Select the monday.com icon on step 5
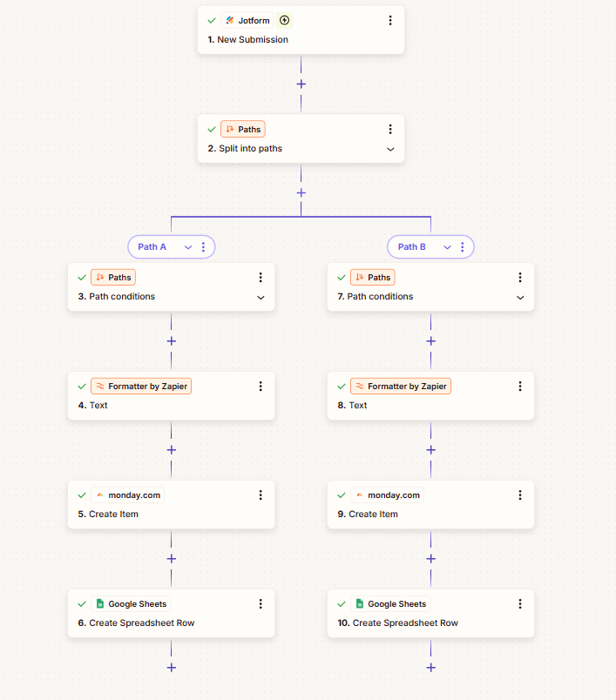 (101, 495)
